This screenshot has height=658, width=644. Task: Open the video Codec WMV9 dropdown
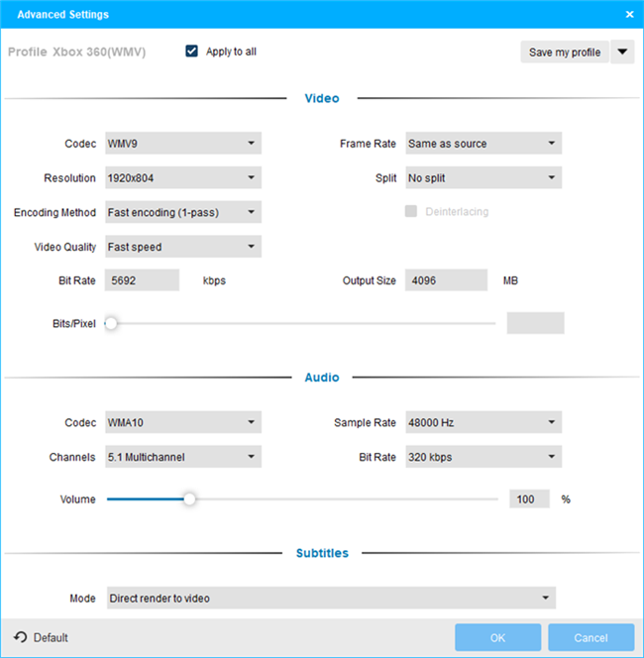point(182,144)
